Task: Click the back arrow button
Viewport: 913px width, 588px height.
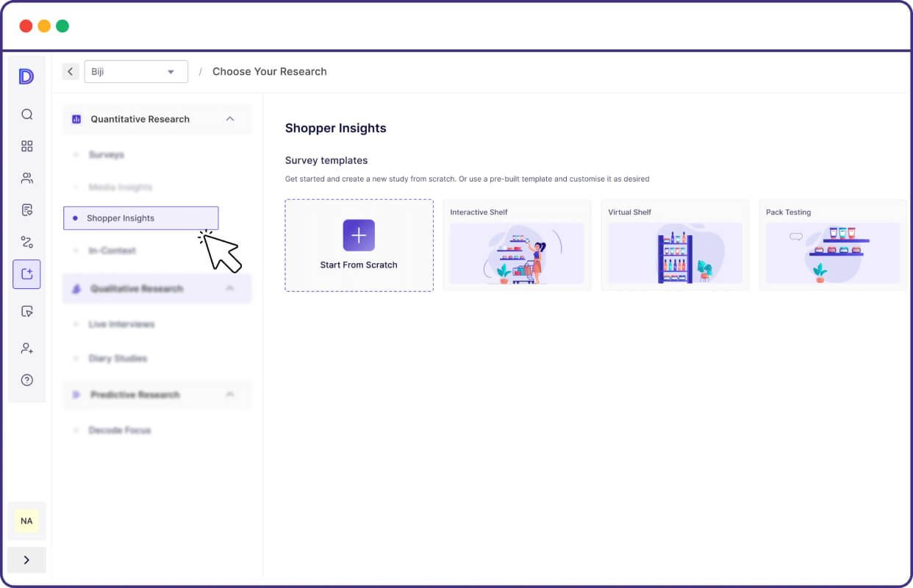Action: (x=71, y=71)
